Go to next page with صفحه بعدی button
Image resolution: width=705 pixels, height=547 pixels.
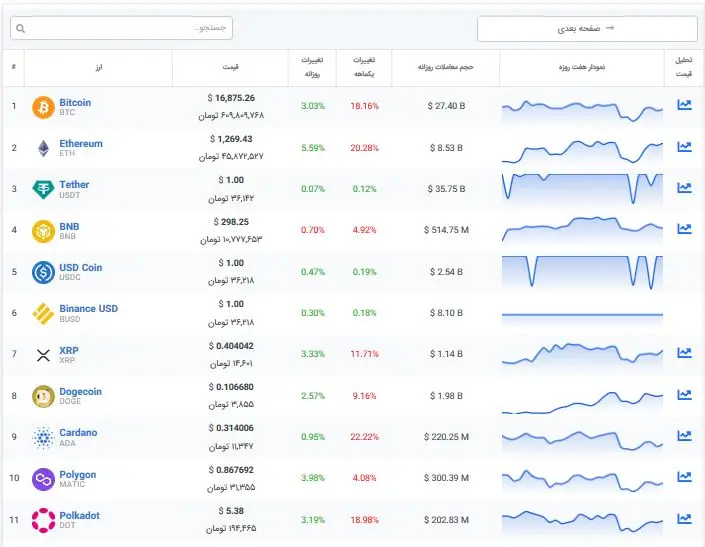(x=587, y=29)
